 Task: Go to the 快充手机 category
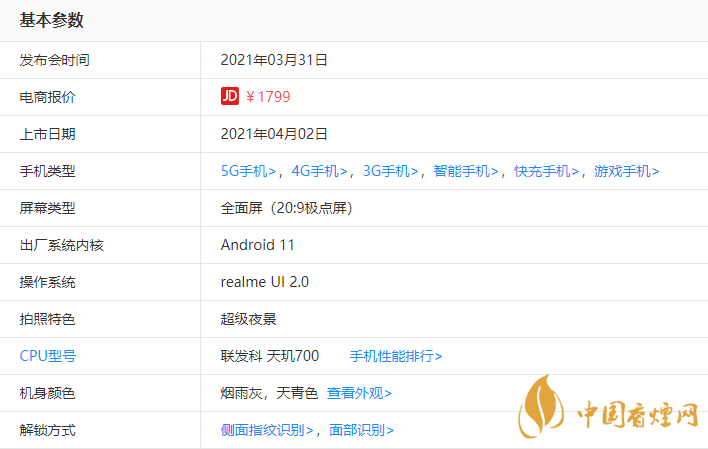coord(546,171)
